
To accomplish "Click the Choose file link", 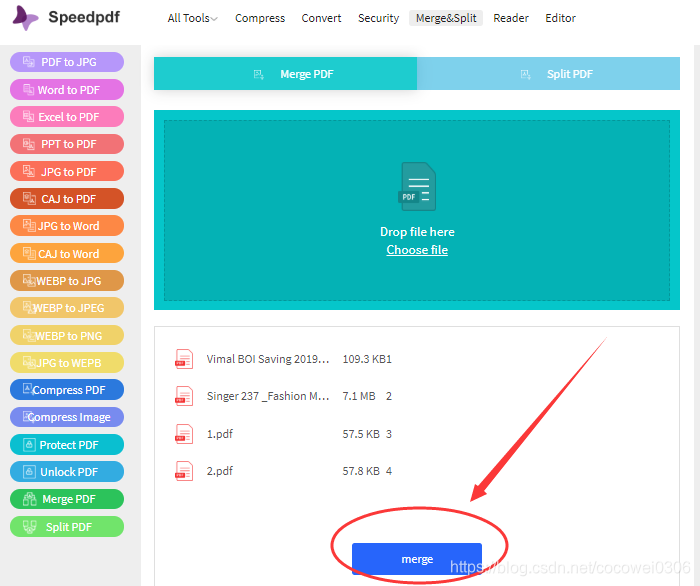I will 417,250.
